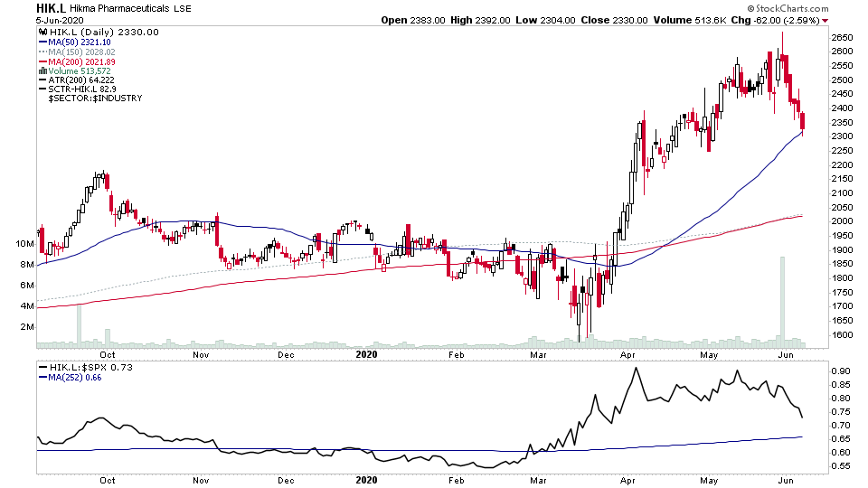868x488 pixels.
Task: Click the red down-arrow change indicator
Action: point(825,21)
